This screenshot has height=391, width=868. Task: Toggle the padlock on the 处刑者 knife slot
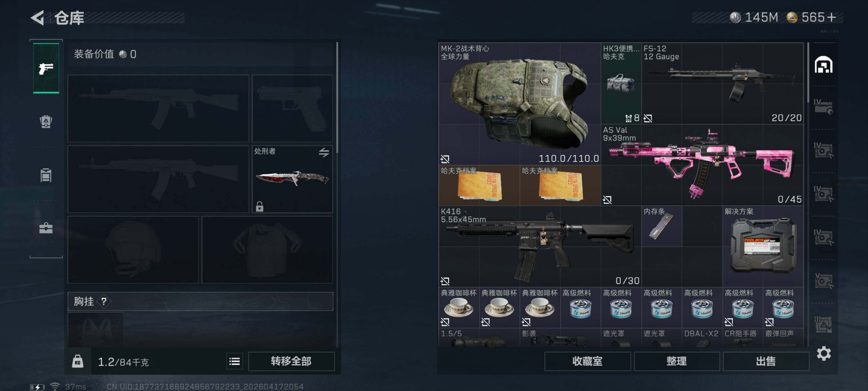pyautogui.click(x=259, y=206)
